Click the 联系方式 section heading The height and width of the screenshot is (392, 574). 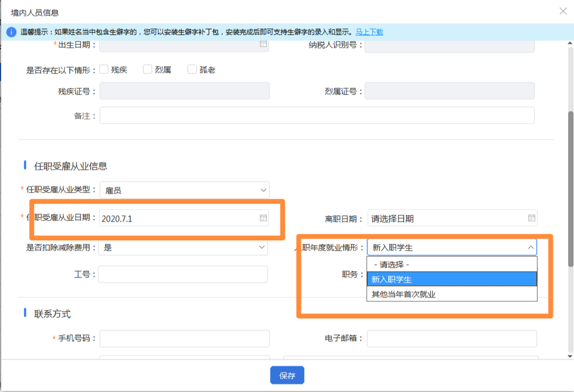tap(52, 314)
